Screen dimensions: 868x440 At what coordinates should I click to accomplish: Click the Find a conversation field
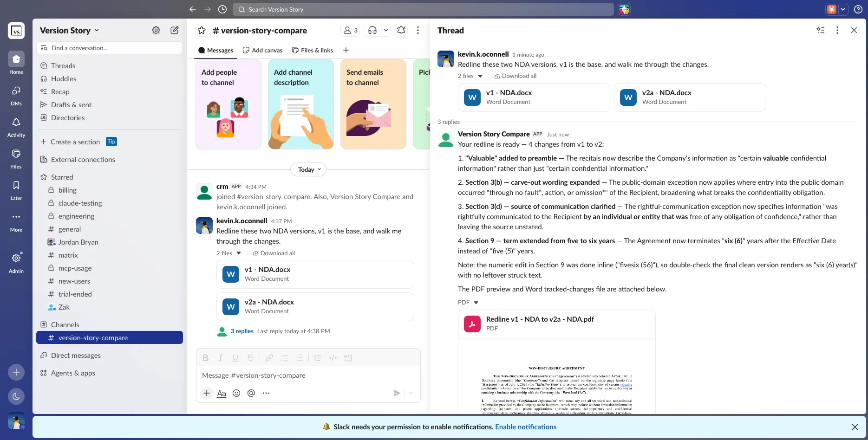(110, 48)
